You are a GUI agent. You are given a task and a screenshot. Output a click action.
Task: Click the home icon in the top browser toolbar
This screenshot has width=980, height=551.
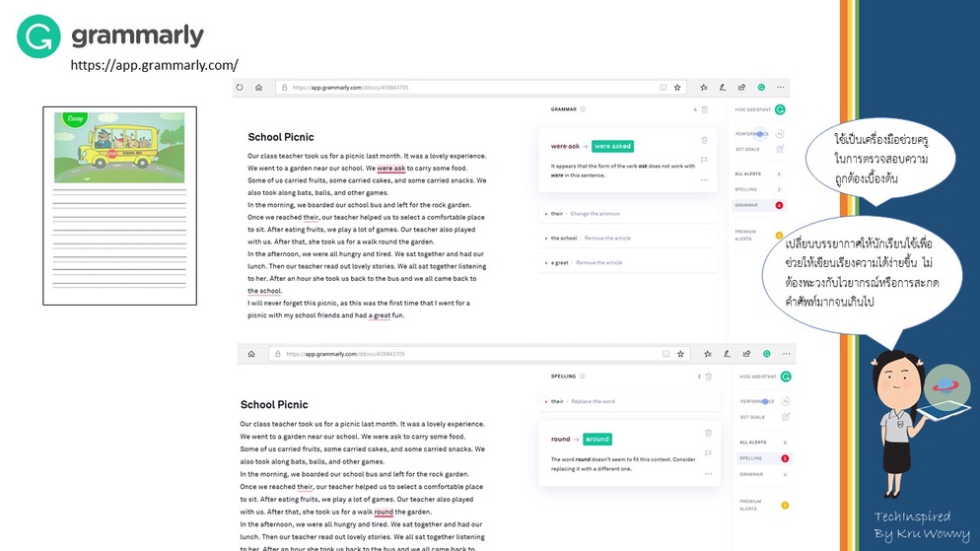[258, 88]
